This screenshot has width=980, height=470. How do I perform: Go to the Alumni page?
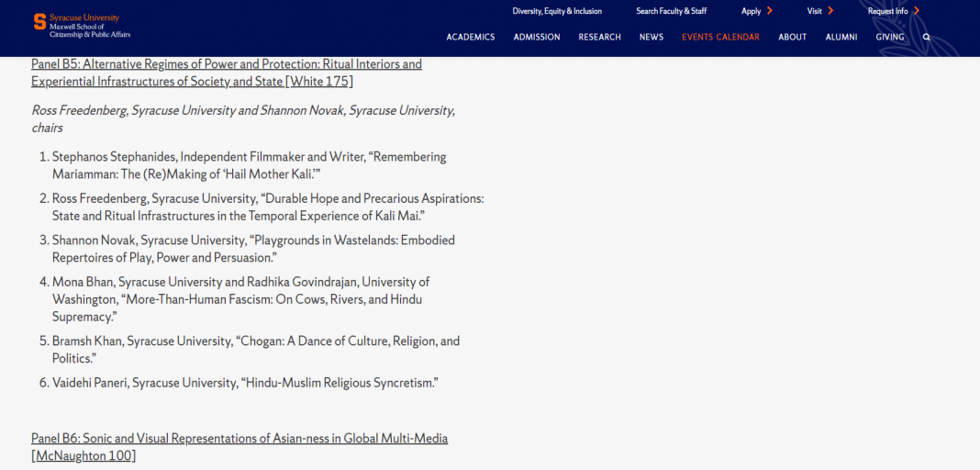pyautogui.click(x=841, y=38)
